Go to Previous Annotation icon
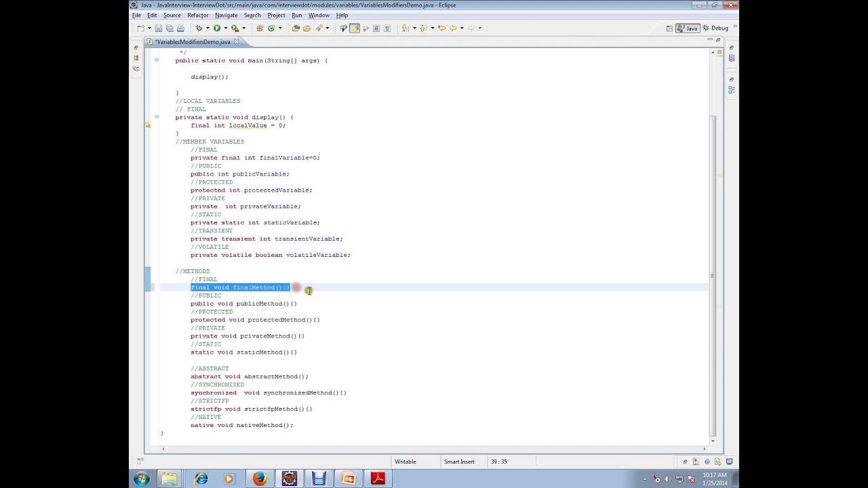 click(x=423, y=28)
